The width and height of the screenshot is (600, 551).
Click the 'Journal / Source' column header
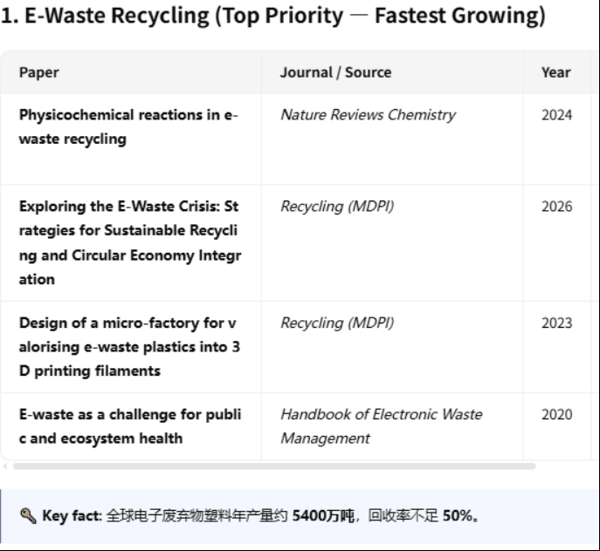coord(336,72)
